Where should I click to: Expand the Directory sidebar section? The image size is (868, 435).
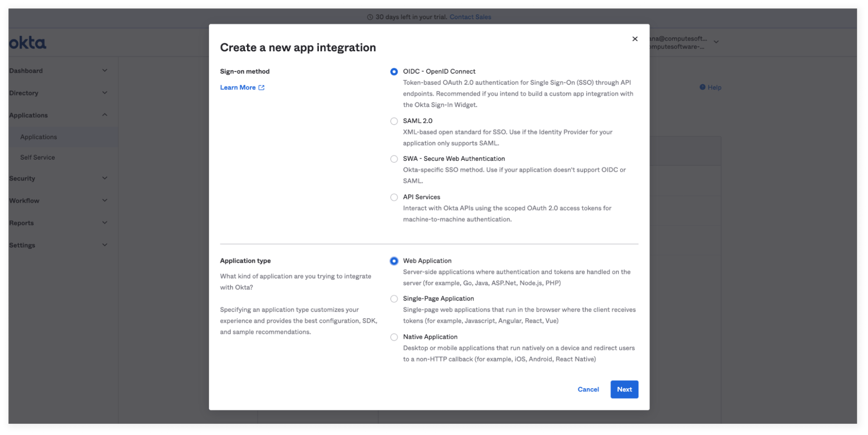click(105, 92)
